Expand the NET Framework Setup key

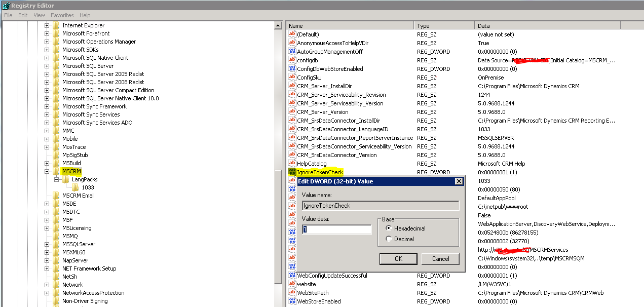pos(47,268)
